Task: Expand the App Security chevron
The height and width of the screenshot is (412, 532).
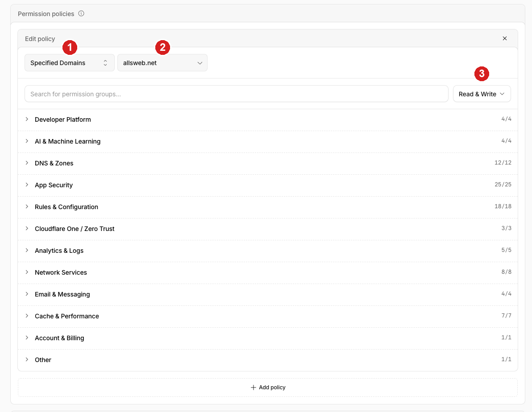Action: 27,185
